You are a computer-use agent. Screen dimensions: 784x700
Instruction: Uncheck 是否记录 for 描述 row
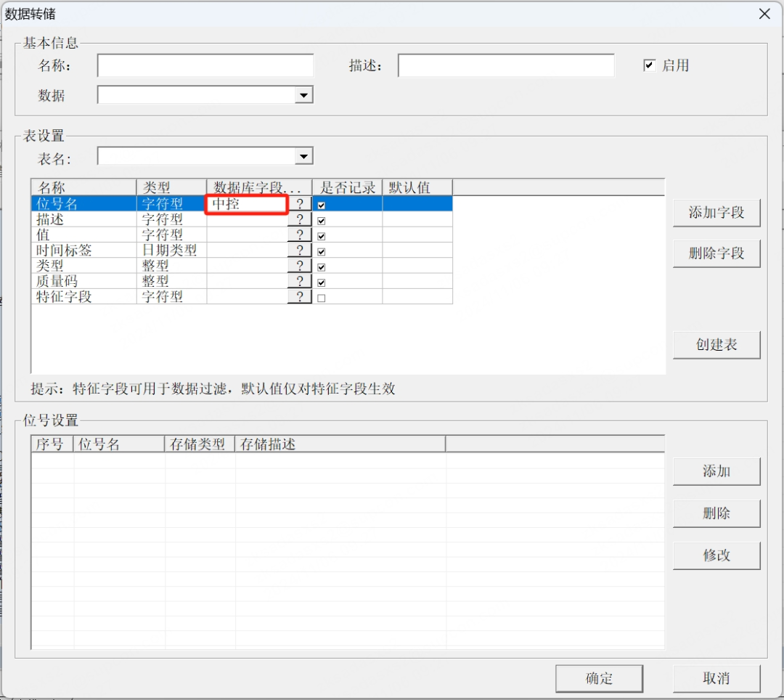(321, 221)
